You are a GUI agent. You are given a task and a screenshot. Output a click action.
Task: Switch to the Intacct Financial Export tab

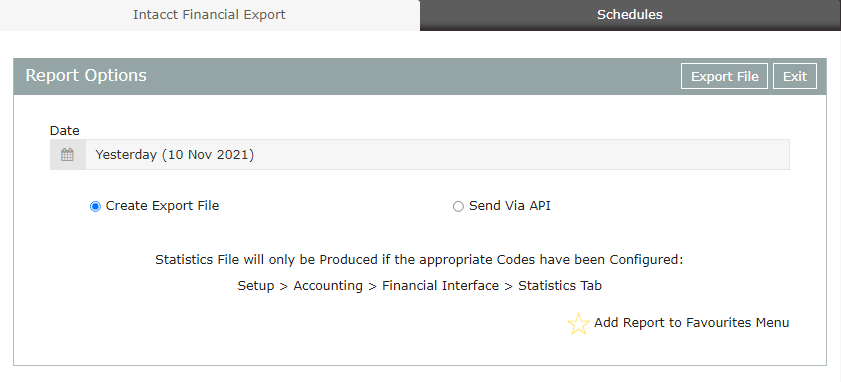(x=209, y=15)
